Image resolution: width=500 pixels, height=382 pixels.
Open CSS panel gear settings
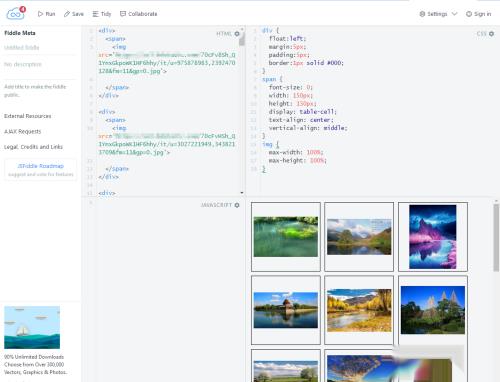(491, 34)
